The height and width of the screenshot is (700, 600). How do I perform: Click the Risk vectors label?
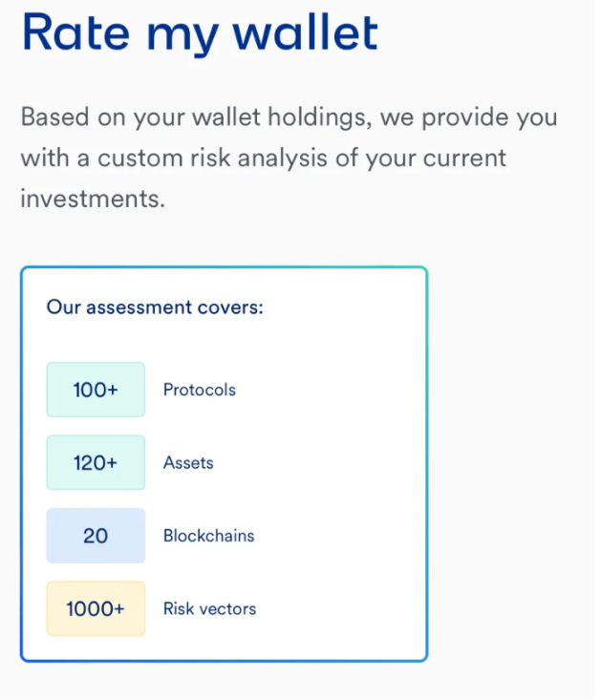point(209,608)
